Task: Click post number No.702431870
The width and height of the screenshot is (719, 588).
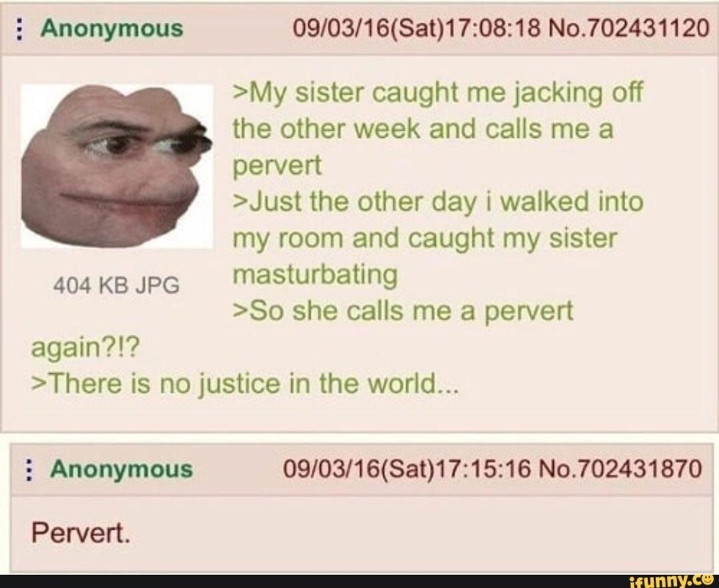Action: pyautogui.click(x=620, y=469)
